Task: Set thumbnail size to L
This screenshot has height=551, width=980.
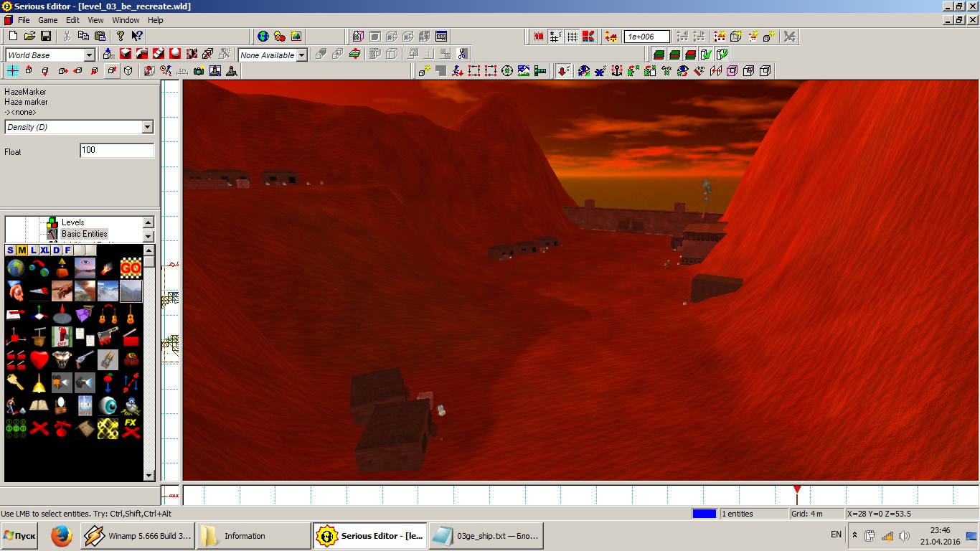Action: click(34, 250)
